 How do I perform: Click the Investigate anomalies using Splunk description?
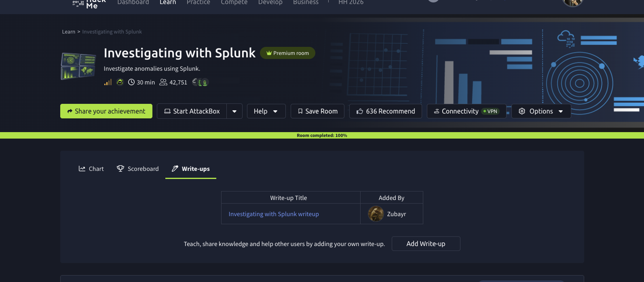[152, 69]
